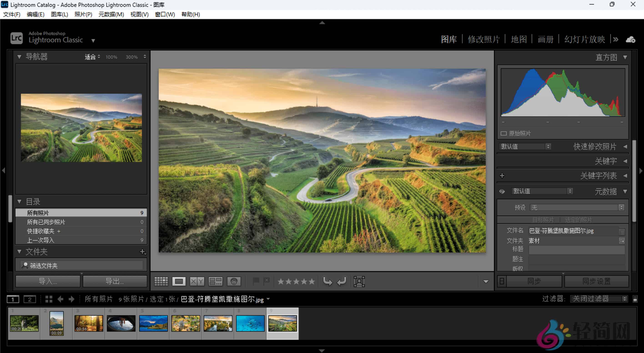This screenshot has width=644, height=353.
Task: Open Survey view from the toolbar
Action: [x=215, y=281]
